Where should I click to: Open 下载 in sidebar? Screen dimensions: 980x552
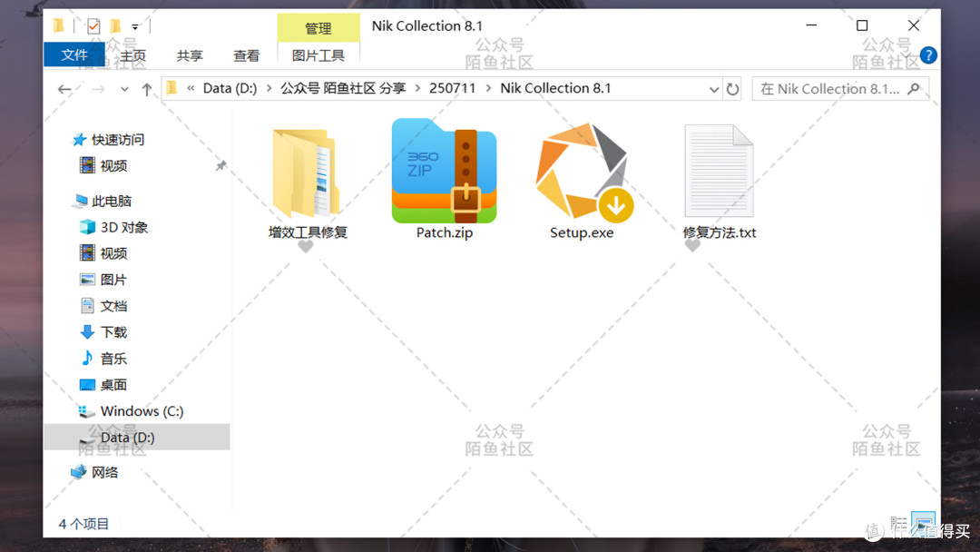click(103, 332)
